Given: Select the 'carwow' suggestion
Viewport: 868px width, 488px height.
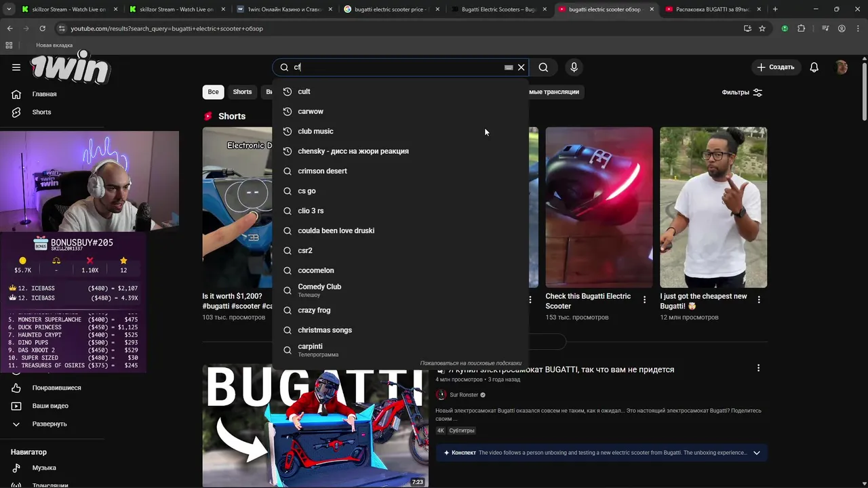Looking at the screenshot, I should [400, 111].
